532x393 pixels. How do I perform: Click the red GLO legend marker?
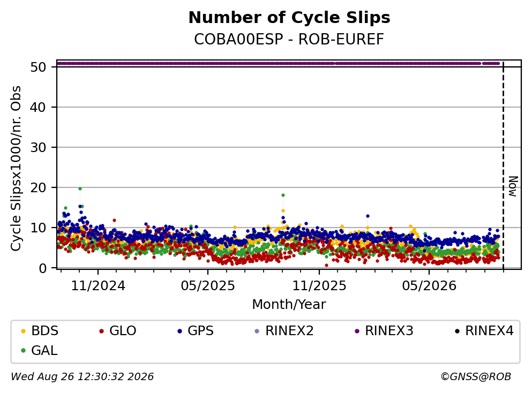click(101, 331)
